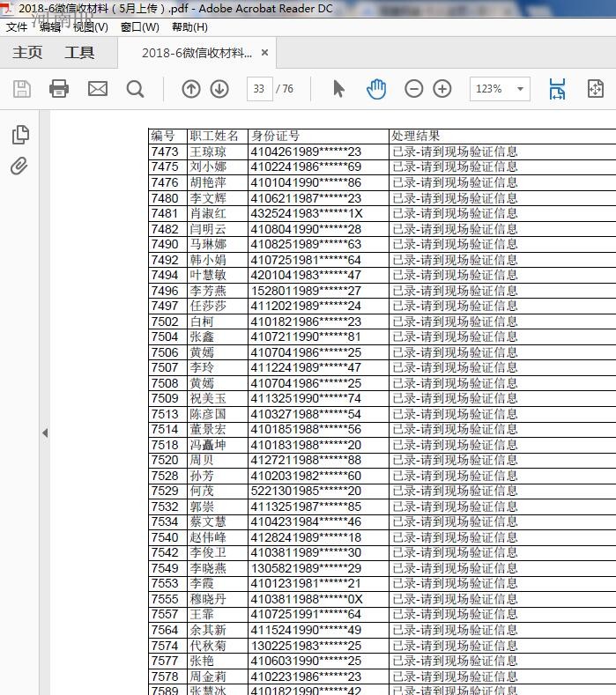Click the total pages label / 76
The width and height of the screenshot is (616, 695).
(x=285, y=89)
